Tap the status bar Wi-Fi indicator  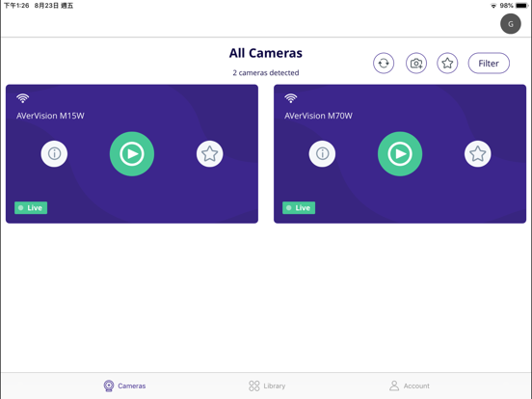(x=493, y=6)
